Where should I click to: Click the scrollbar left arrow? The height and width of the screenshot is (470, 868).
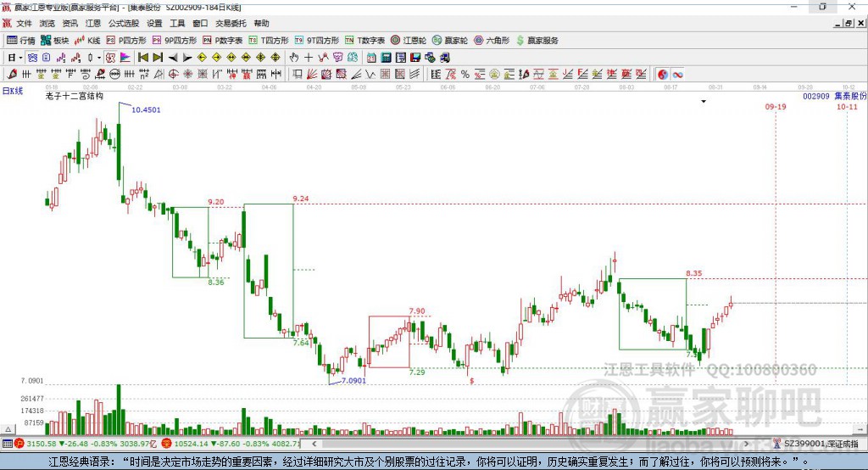point(314,444)
